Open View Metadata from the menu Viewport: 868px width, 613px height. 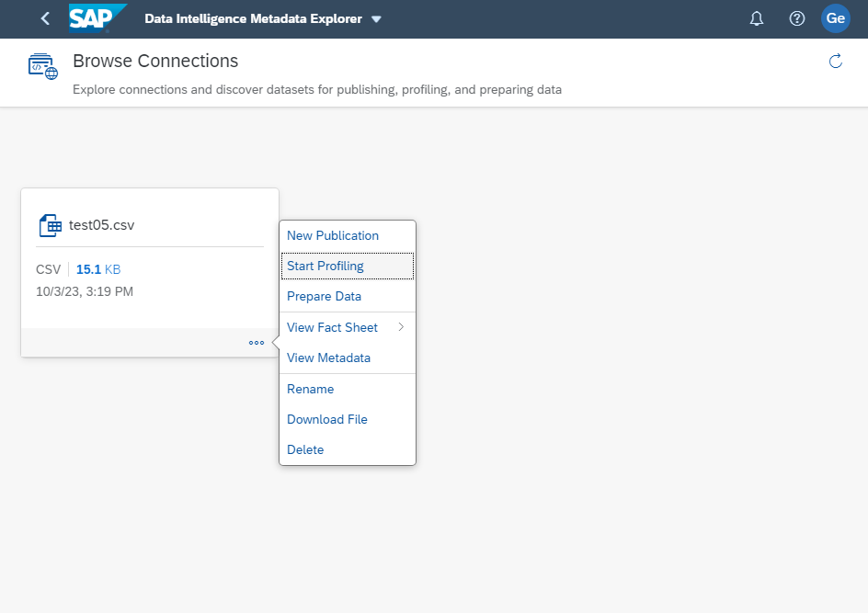[328, 358]
